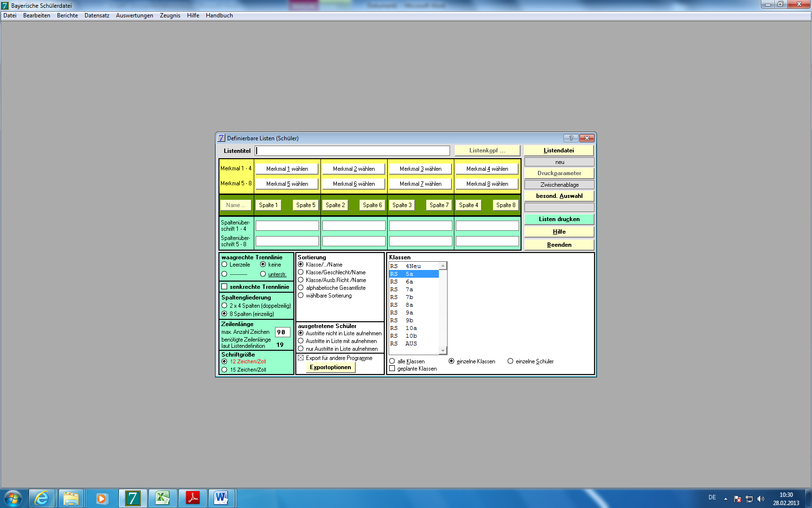Select unterstr. Trennlinie radio button
This screenshot has height=508, width=812.
(263, 274)
